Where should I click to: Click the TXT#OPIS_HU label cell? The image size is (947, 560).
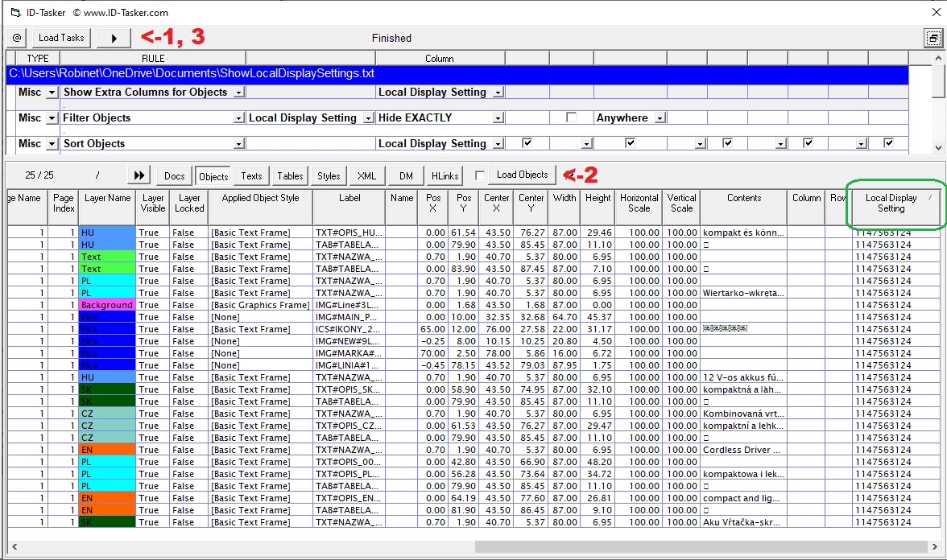[349, 233]
